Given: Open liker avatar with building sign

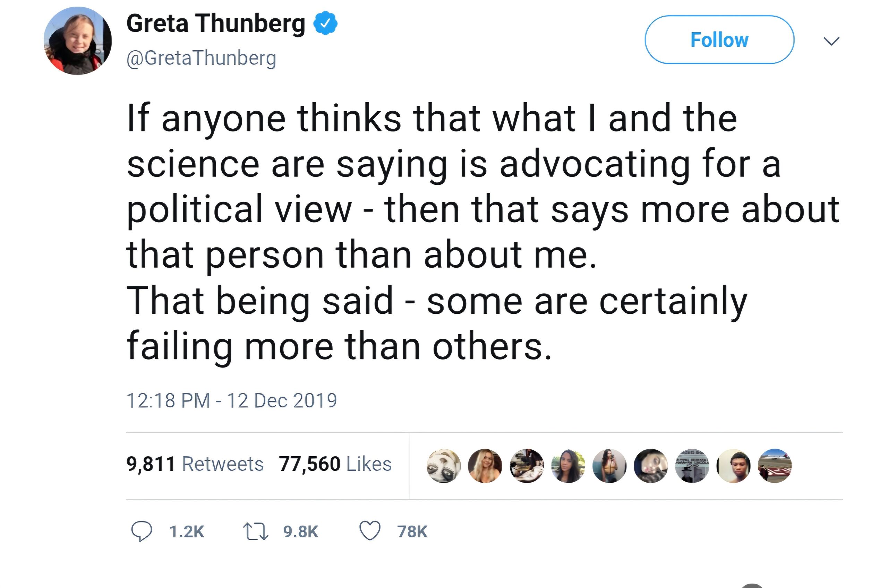Looking at the screenshot, I should click(x=692, y=466).
